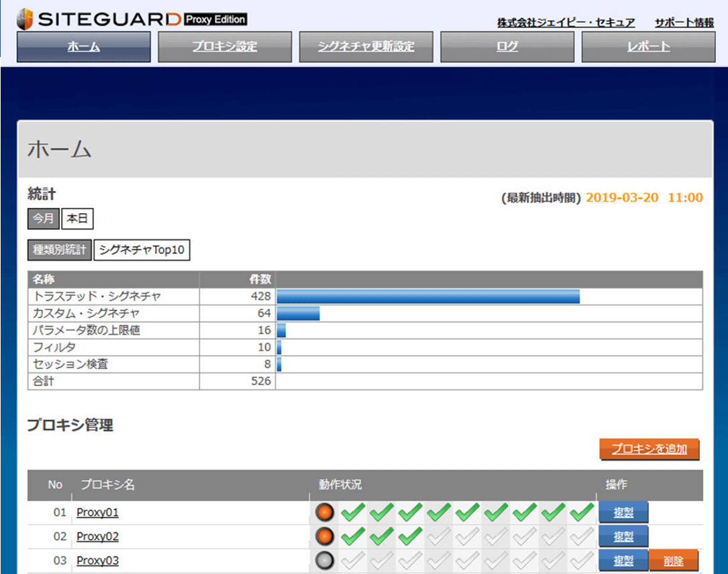Viewport: 728px width, 574px height.
Task: Click the orange status light for Proxy02
Action: click(325, 536)
